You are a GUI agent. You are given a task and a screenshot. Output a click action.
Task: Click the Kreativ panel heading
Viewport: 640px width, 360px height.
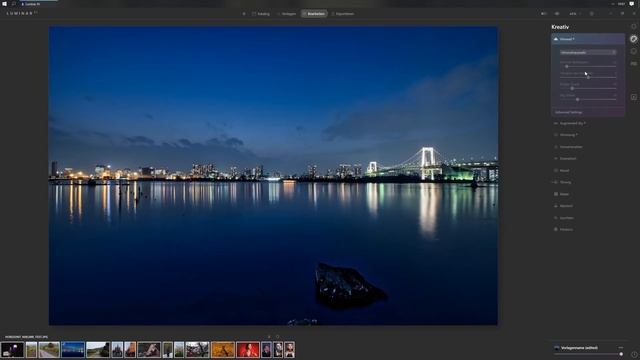pos(560,27)
